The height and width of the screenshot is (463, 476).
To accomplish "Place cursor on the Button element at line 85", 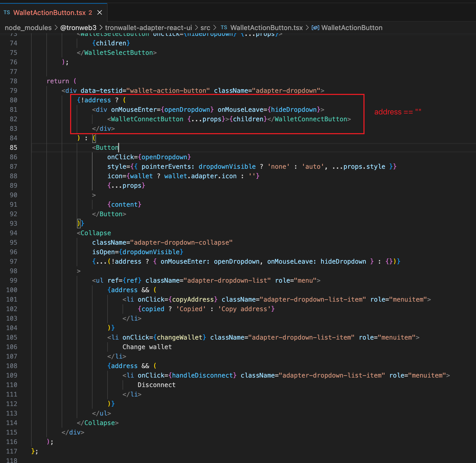I will pos(106,147).
